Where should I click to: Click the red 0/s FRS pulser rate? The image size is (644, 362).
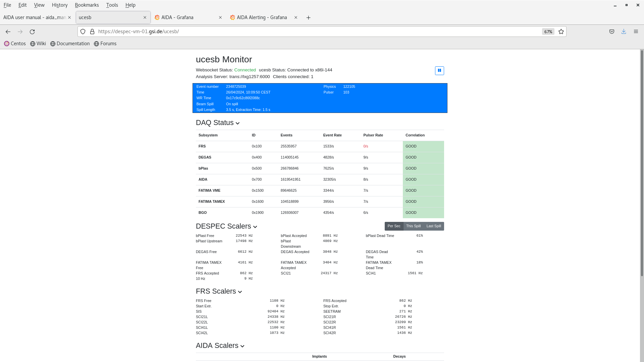tap(366, 146)
